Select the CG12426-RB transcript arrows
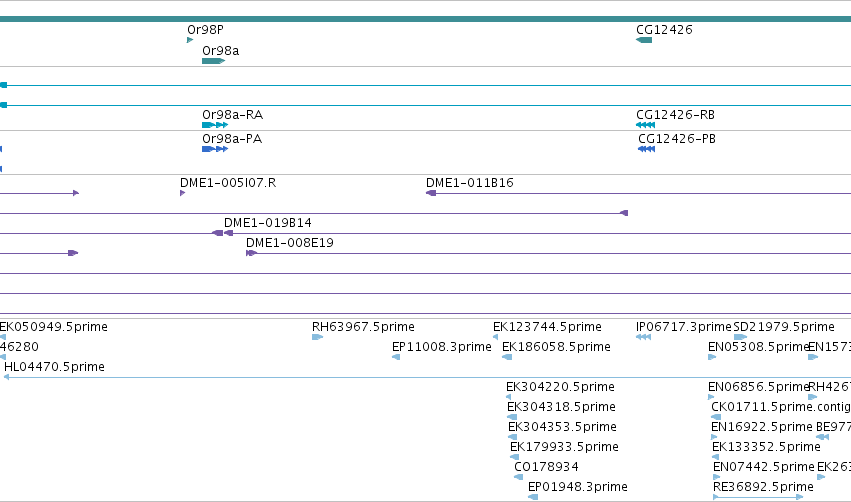The image size is (851, 502). 645,125
